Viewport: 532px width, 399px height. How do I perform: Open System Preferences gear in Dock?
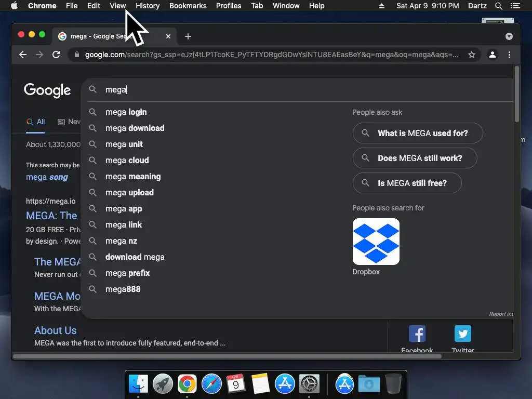[x=309, y=384]
